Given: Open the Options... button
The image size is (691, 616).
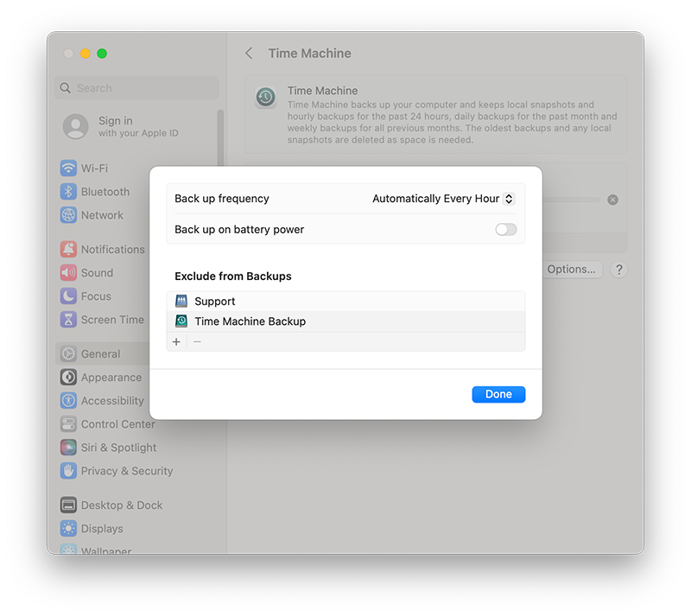Looking at the screenshot, I should tap(571, 270).
